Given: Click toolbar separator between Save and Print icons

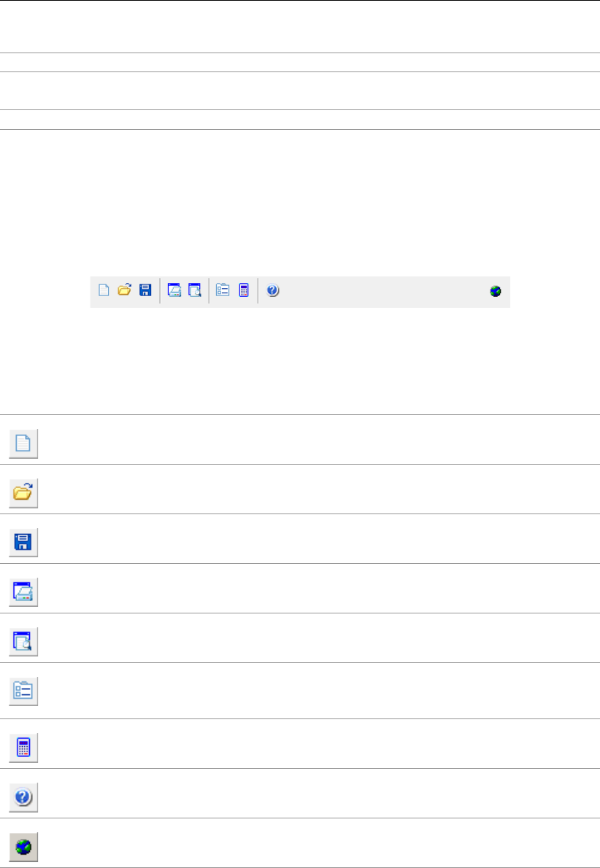Looking at the screenshot, I should (160, 290).
